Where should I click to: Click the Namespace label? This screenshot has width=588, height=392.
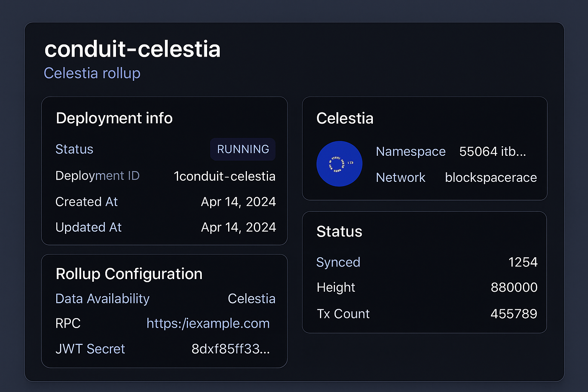[x=410, y=152]
